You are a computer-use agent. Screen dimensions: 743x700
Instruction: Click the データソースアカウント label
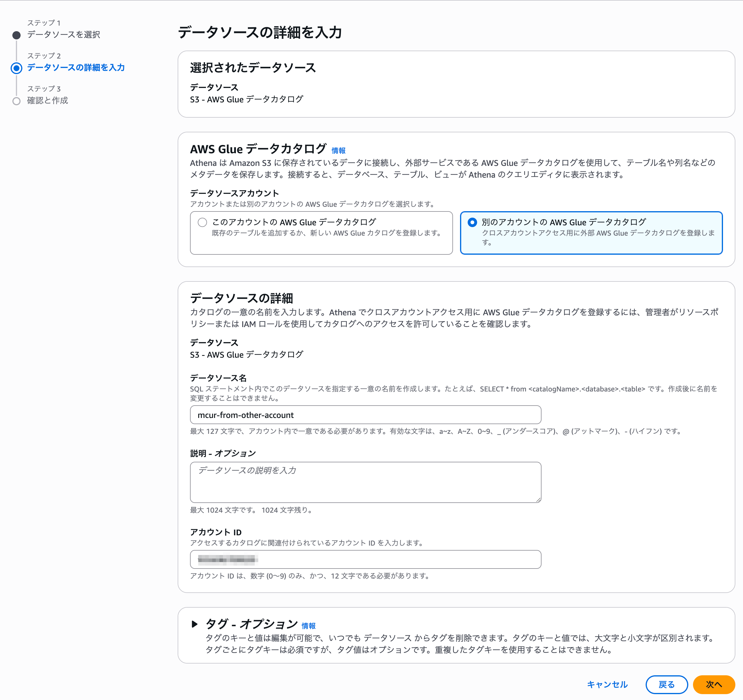tap(234, 193)
